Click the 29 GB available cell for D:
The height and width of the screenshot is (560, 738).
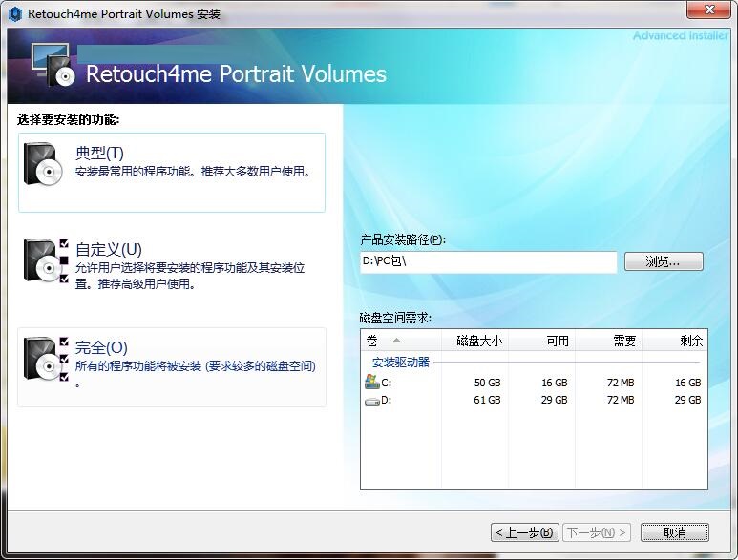[x=554, y=400]
